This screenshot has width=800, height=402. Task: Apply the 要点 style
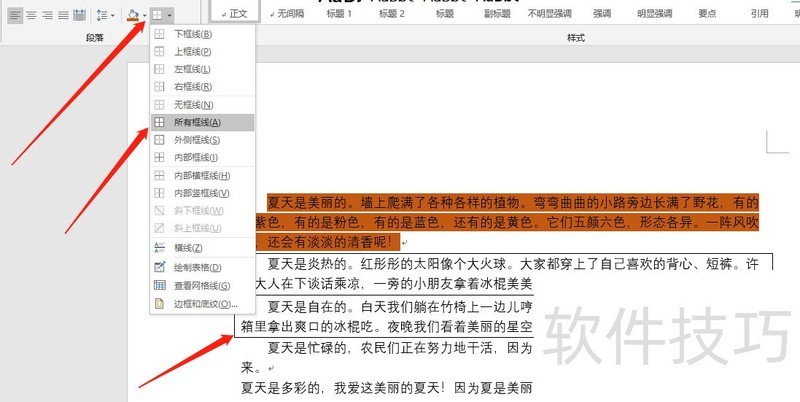707,14
